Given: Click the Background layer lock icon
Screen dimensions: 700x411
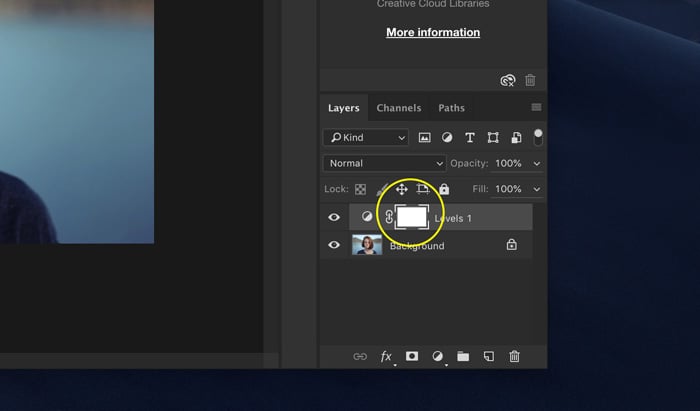Looking at the screenshot, I should pos(512,245).
